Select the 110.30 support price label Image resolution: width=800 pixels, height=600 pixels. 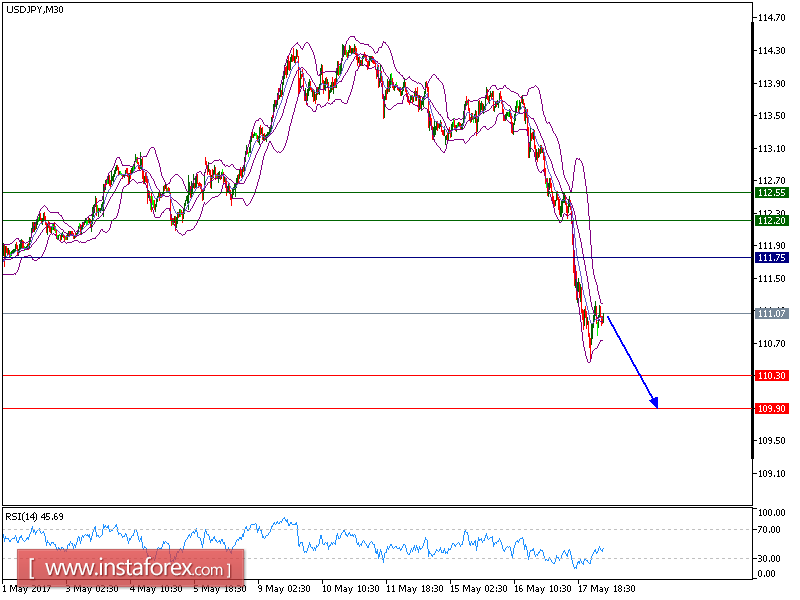coord(770,376)
